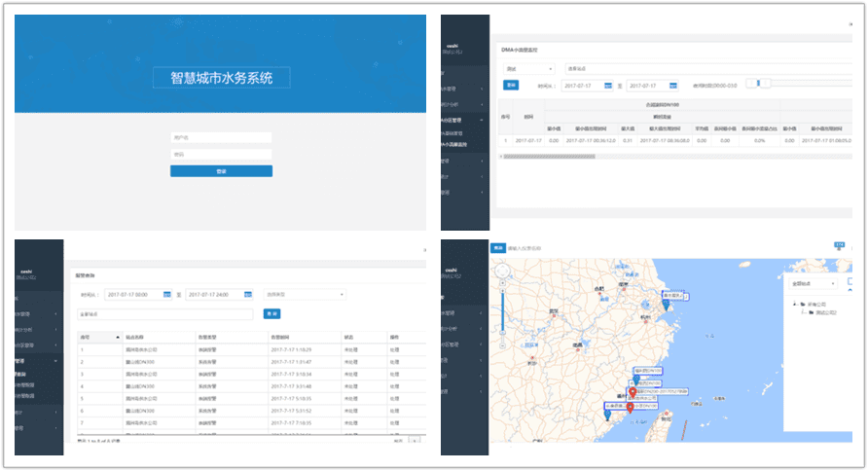Image resolution: width=868 pixels, height=471 pixels.
Task: Click the blue query button in alarm query
Action: click(x=271, y=314)
